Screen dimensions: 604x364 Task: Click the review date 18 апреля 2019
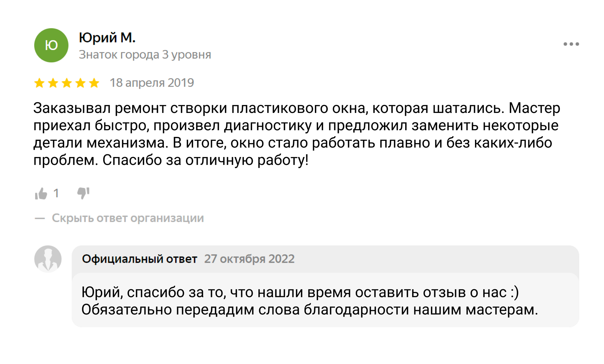(152, 83)
